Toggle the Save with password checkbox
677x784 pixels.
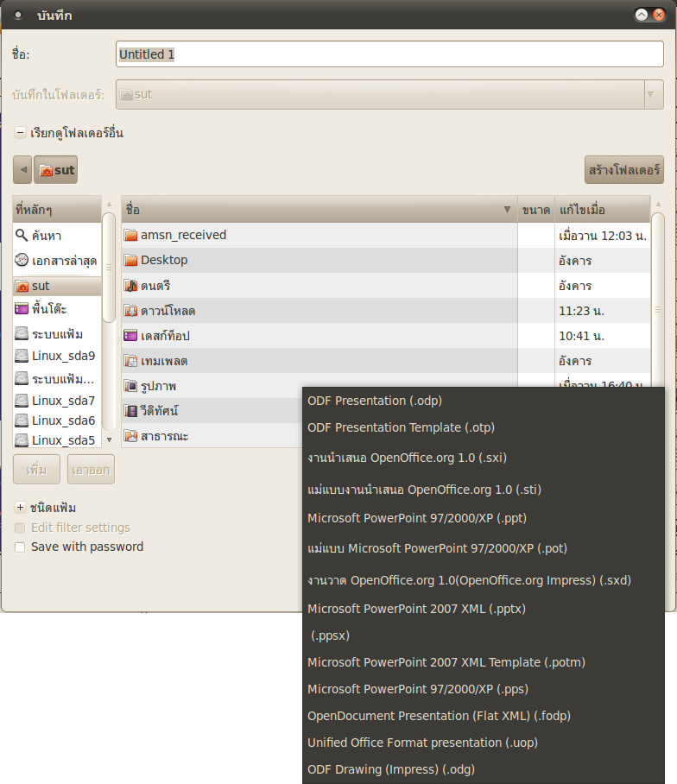tap(20, 547)
